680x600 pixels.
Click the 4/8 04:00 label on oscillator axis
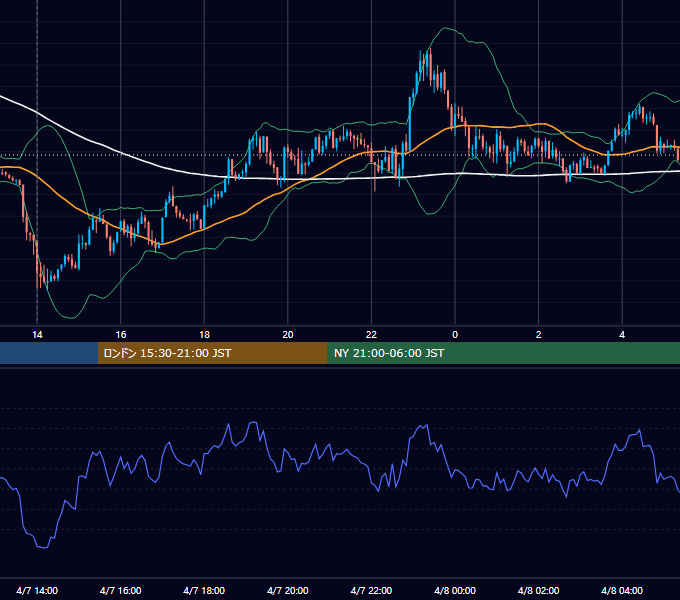(x=622, y=590)
